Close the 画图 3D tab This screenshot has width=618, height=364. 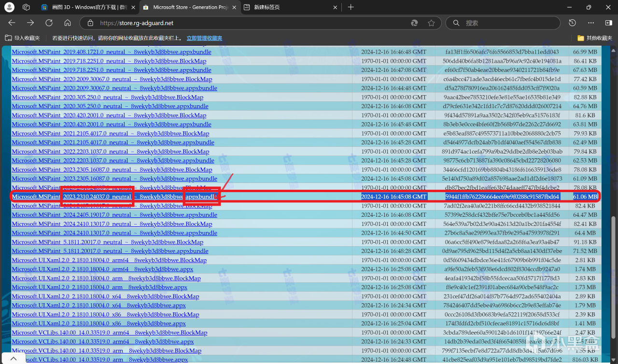pyautogui.click(x=133, y=7)
